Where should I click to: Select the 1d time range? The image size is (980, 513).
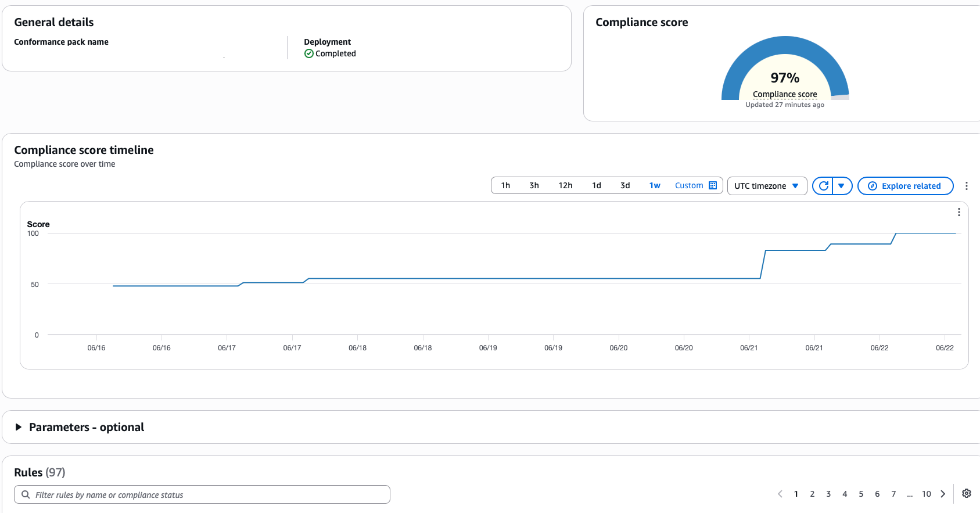tap(596, 185)
